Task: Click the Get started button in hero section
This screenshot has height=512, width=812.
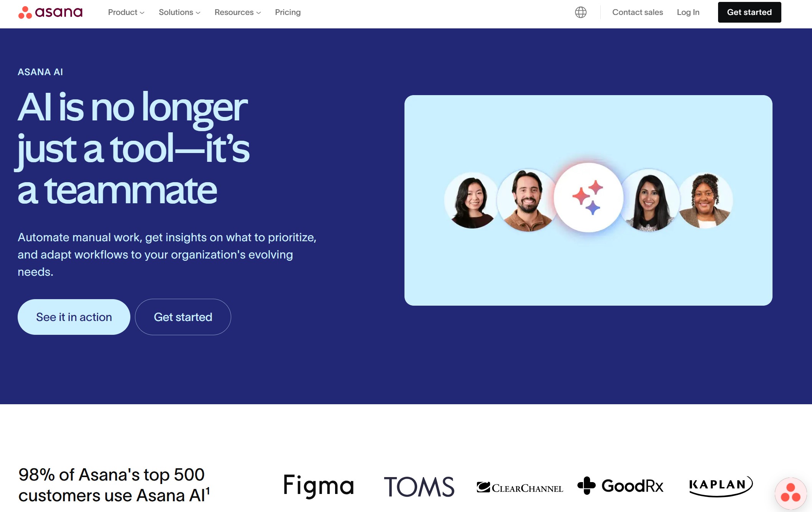Action: pyautogui.click(x=183, y=317)
